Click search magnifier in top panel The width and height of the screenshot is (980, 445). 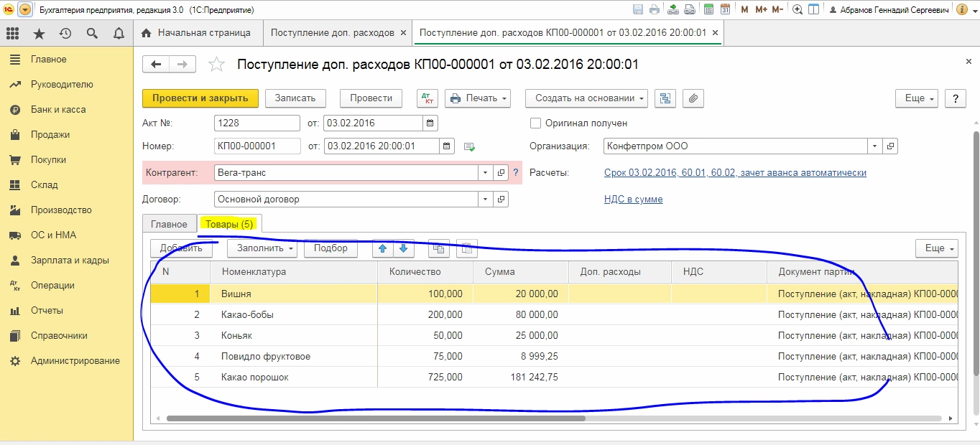[92, 33]
